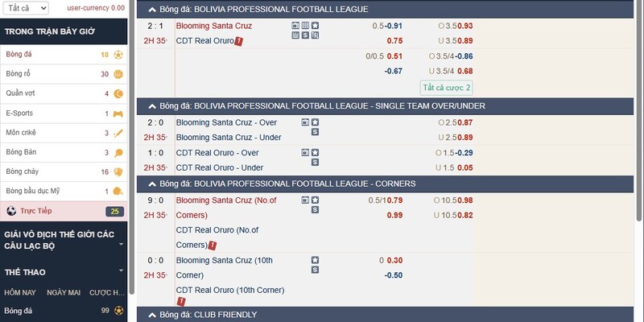This screenshot has height=322, width=644.
Task: Click the left sidebar vertical scrollbar
Action: [x=131, y=147]
